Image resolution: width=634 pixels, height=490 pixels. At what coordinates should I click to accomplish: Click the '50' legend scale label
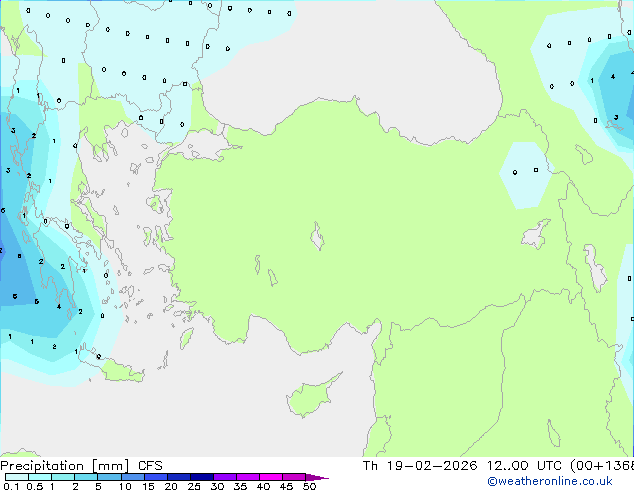tap(309, 486)
